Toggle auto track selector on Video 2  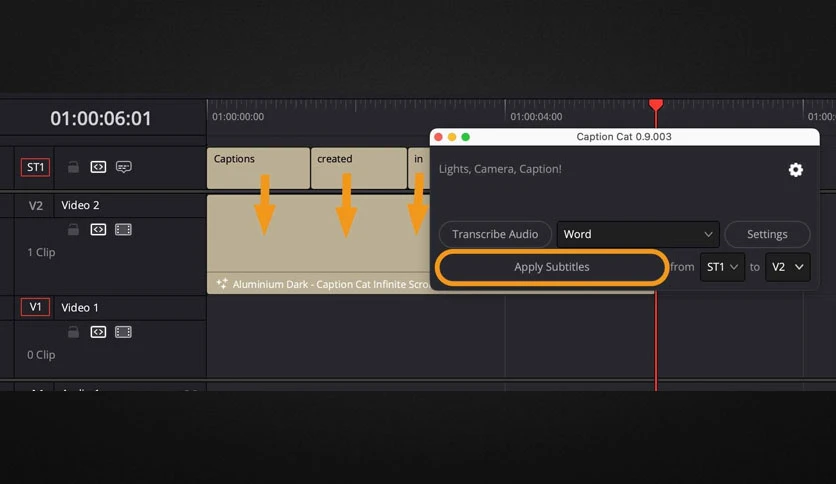pos(98,230)
